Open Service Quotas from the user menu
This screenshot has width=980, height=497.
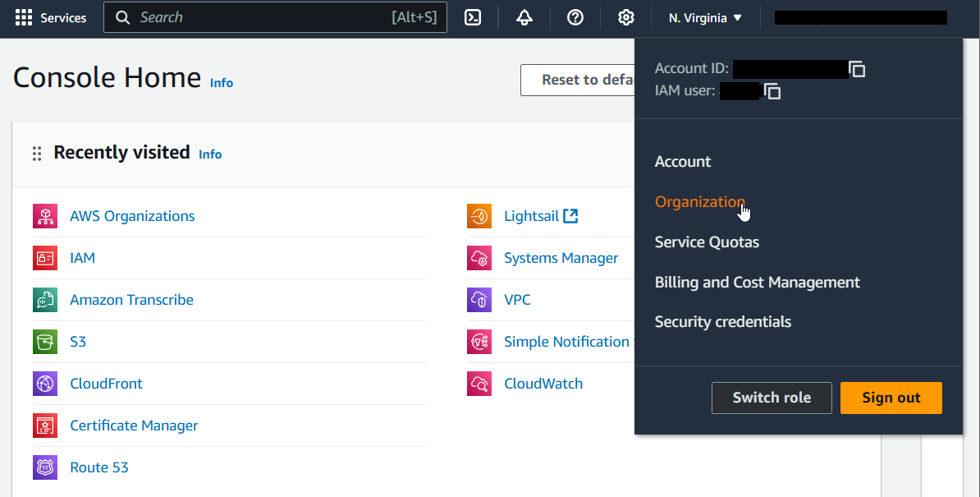pos(707,242)
